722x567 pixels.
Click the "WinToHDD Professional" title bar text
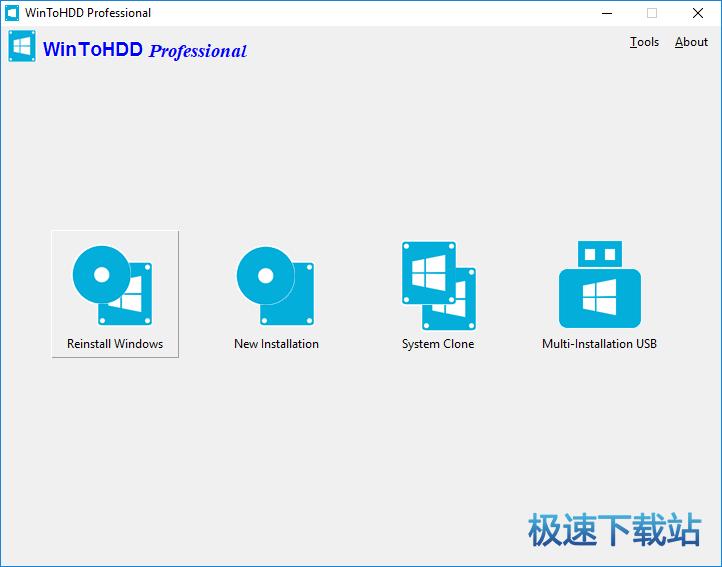pos(88,13)
